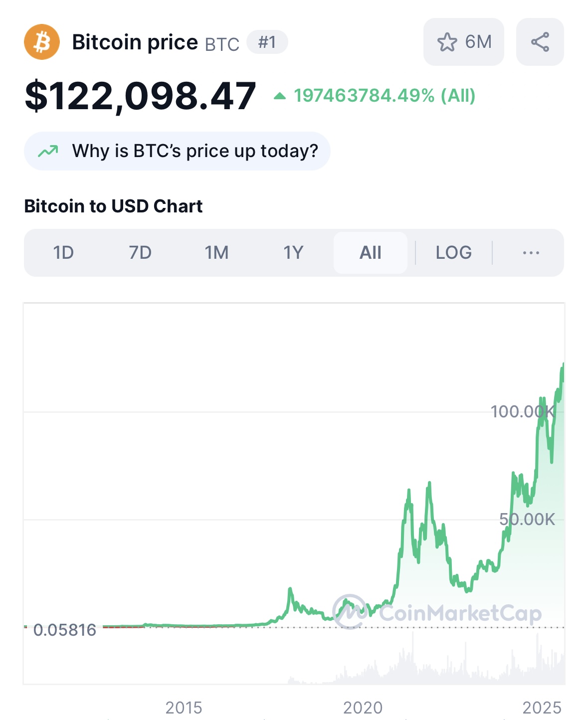
Task: Open the share icon button
Action: click(540, 42)
